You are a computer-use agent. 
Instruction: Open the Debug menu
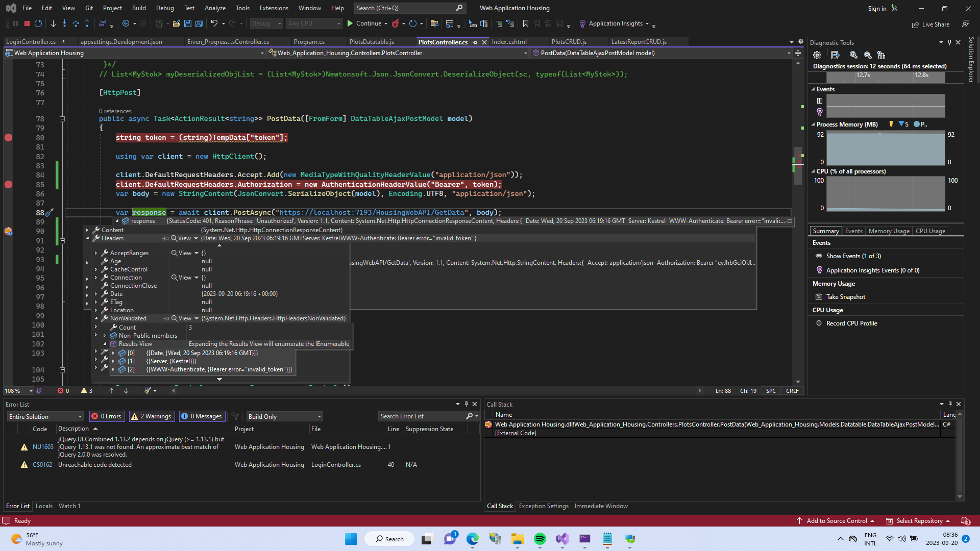(165, 8)
